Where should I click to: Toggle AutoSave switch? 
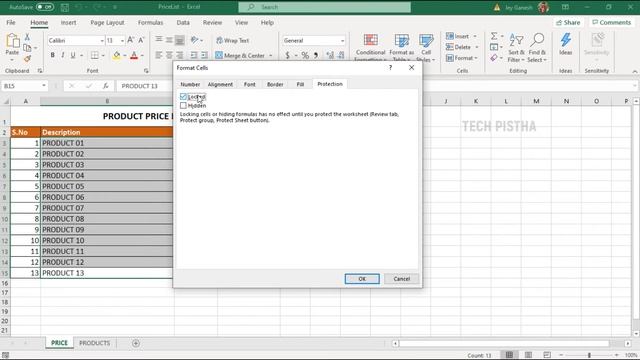pyautogui.click(x=44, y=7)
